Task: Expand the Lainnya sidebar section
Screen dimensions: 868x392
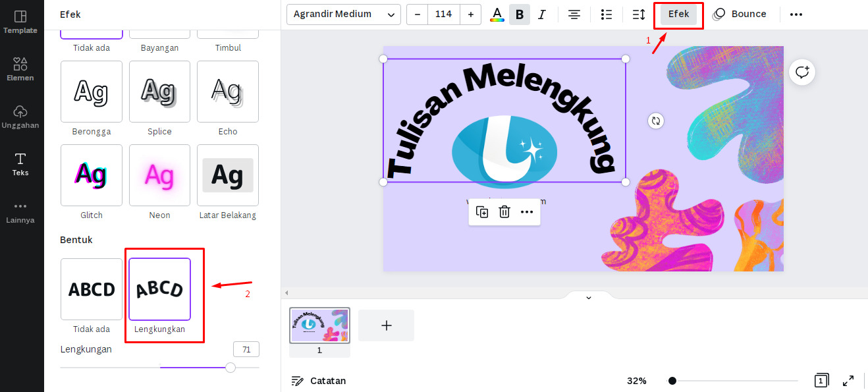Action: 20,211
